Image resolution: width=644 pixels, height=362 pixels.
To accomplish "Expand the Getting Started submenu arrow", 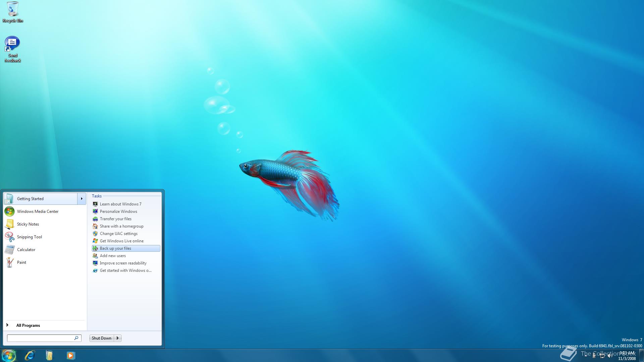I will pos(82,199).
